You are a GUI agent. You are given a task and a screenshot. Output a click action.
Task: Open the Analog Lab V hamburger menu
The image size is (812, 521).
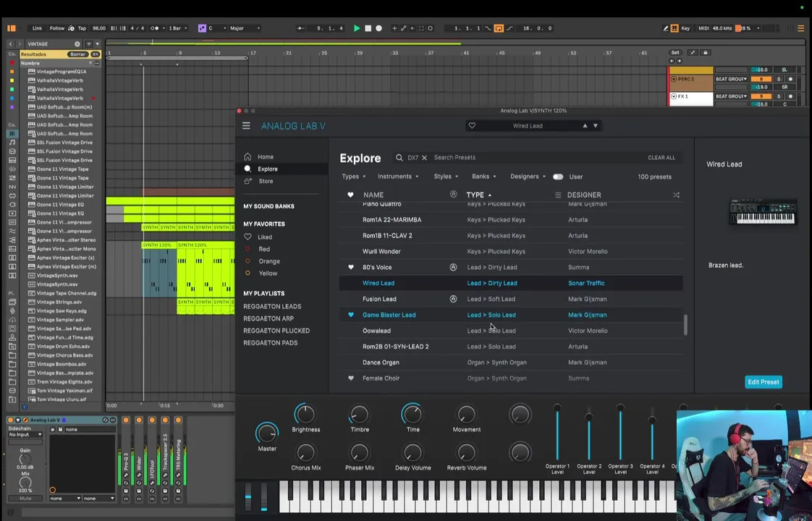tap(247, 126)
